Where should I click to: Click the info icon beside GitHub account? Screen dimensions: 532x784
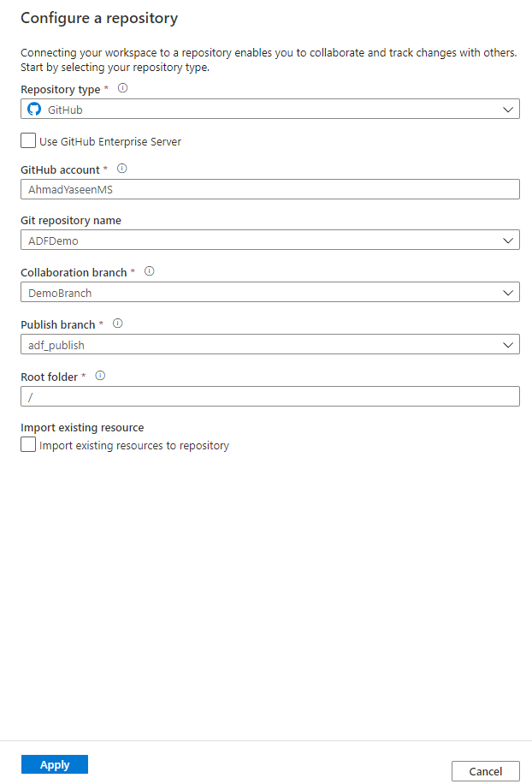click(121, 169)
